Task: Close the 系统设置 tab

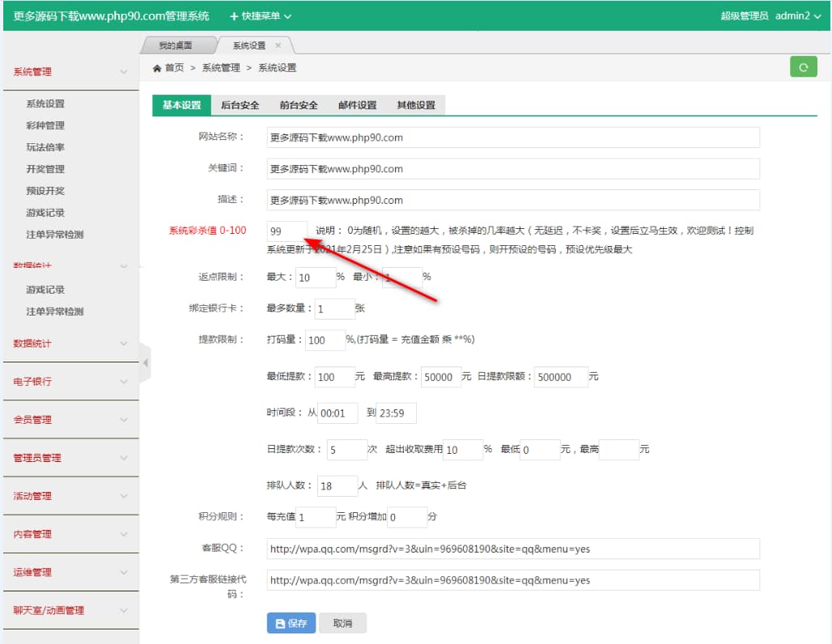Action: coord(278,45)
